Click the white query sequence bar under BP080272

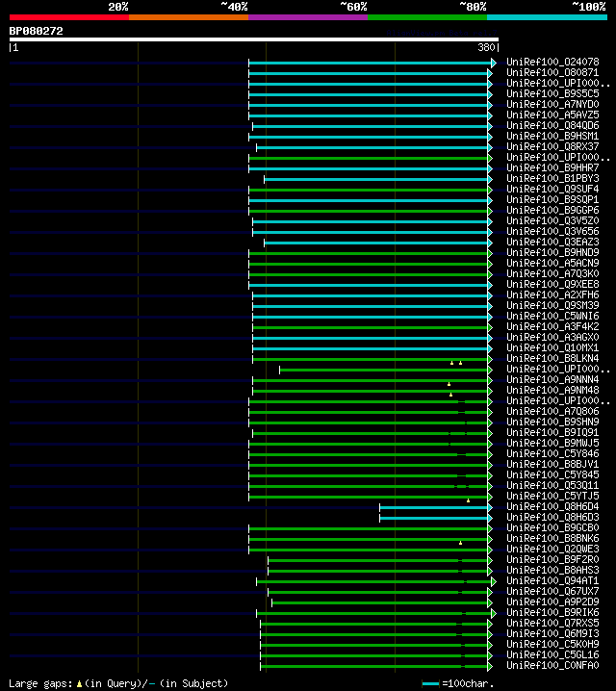point(254,39)
